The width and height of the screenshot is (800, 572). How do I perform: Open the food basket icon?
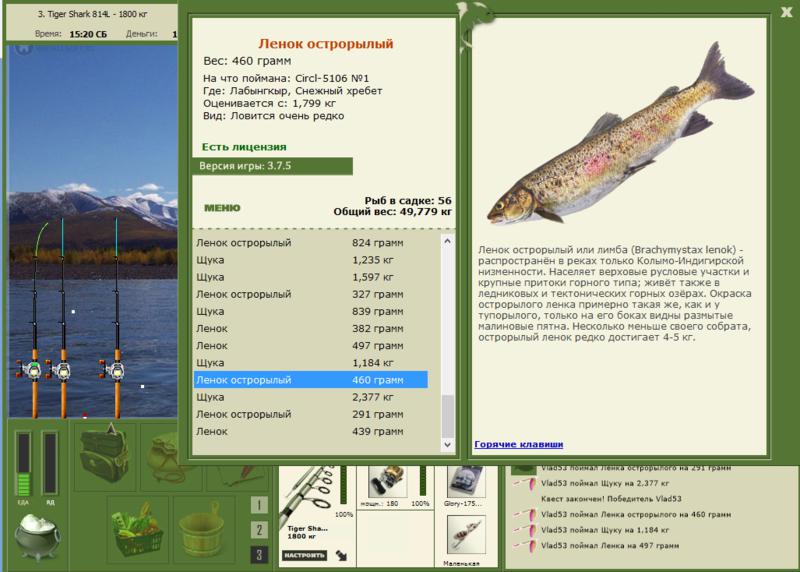point(137,530)
